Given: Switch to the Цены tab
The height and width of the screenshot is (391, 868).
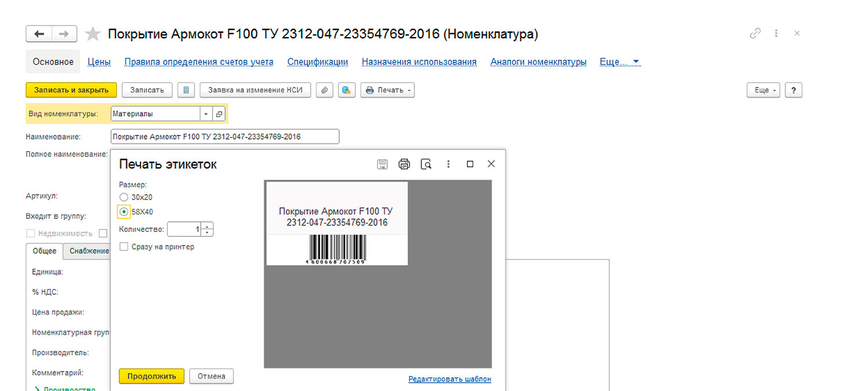Looking at the screenshot, I should click(99, 61).
